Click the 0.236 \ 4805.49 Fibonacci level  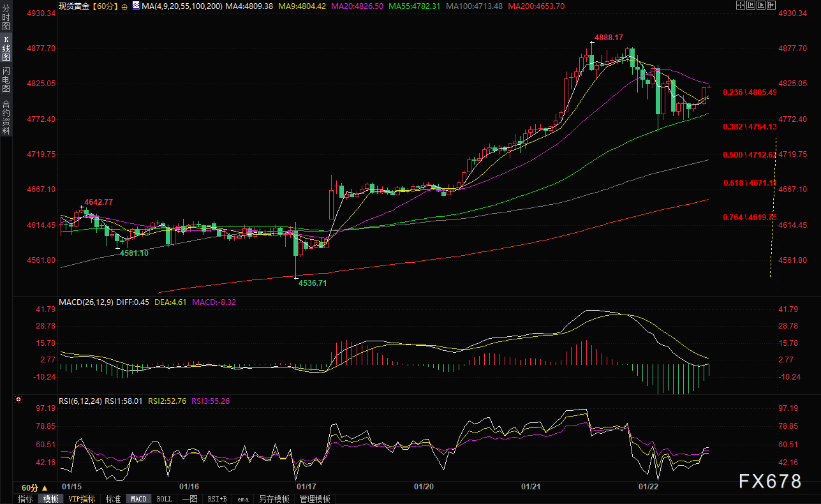click(x=750, y=93)
